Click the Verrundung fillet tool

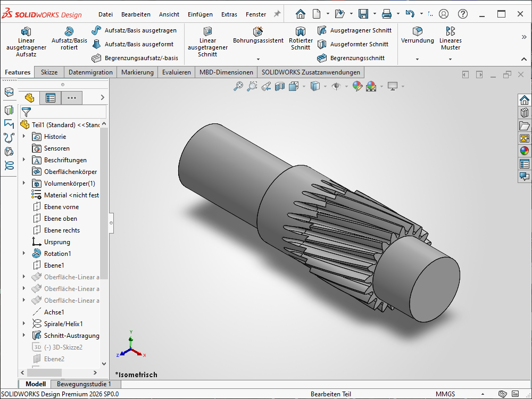[x=418, y=35]
